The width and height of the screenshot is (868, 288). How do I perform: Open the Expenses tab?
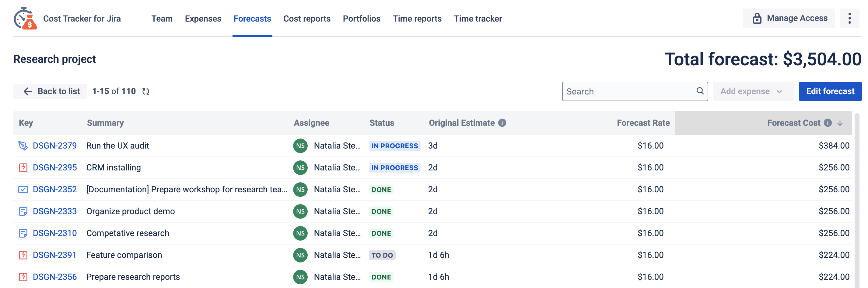pyautogui.click(x=203, y=19)
